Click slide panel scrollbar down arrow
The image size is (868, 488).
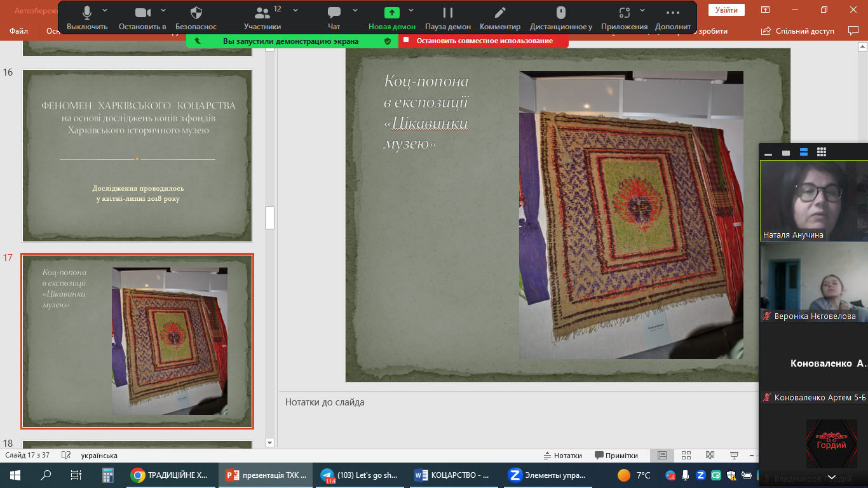[269, 443]
